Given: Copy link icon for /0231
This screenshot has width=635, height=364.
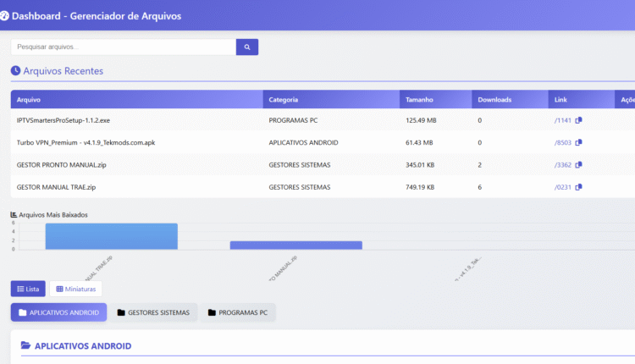Looking at the screenshot, I should point(579,187).
